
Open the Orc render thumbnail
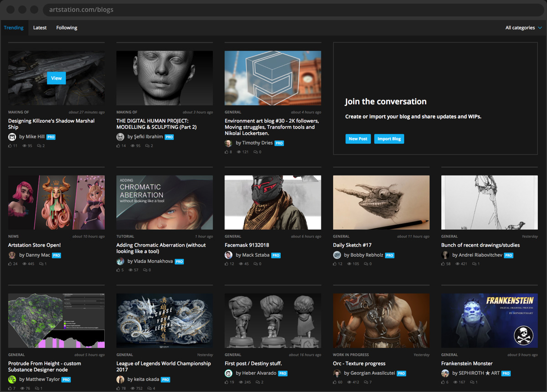pyautogui.click(x=381, y=320)
